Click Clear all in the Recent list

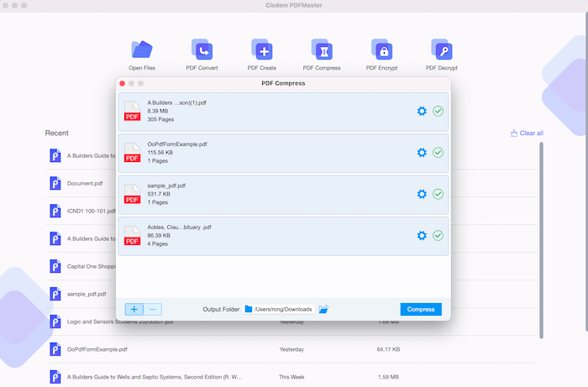click(x=527, y=133)
